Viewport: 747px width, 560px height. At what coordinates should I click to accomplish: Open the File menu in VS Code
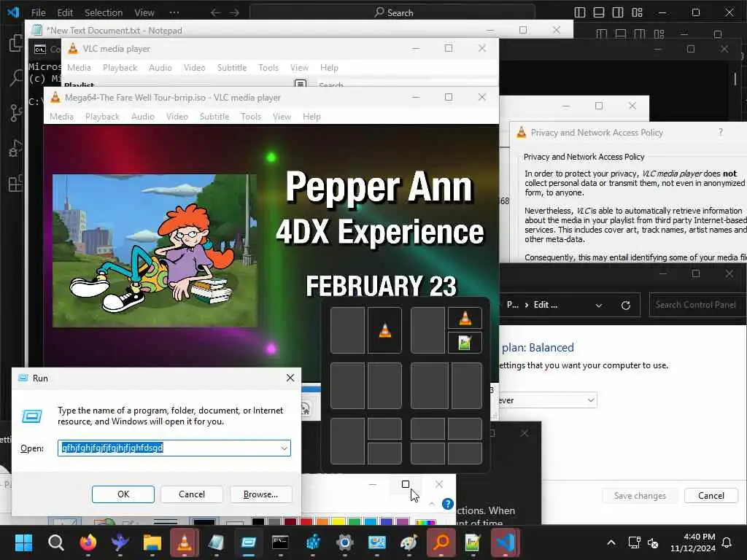point(38,13)
